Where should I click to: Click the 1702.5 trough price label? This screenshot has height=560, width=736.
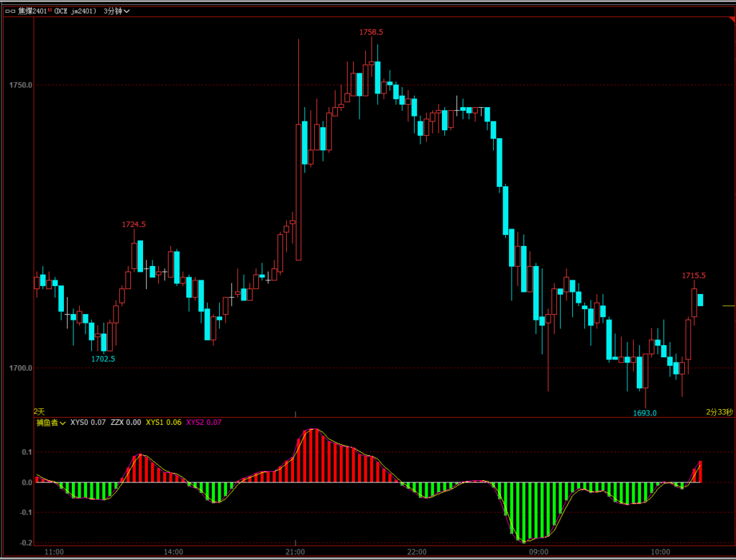(x=103, y=358)
